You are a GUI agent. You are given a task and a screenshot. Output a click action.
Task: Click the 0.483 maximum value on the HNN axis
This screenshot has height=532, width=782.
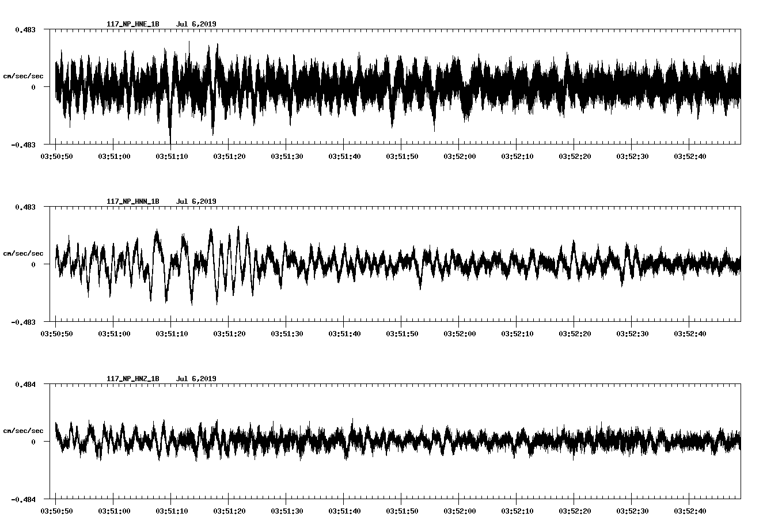click(25, 207)
